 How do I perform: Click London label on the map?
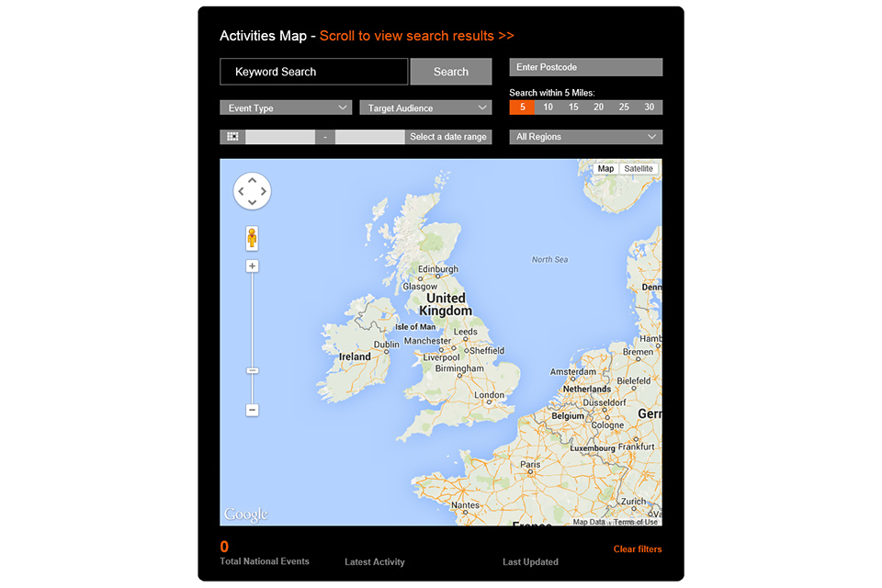(x=489, y=395)
